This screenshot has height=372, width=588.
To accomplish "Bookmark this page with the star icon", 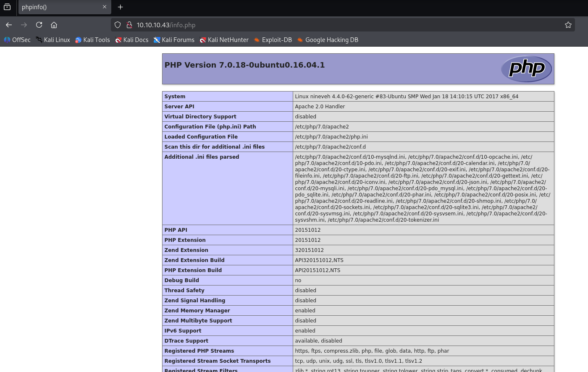I will [x=568, y=25].
